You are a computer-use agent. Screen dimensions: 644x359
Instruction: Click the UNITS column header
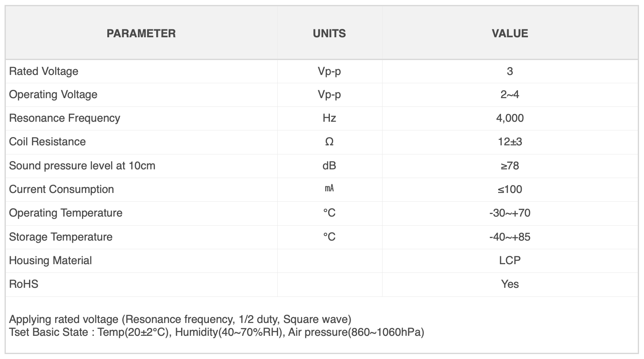329,34
